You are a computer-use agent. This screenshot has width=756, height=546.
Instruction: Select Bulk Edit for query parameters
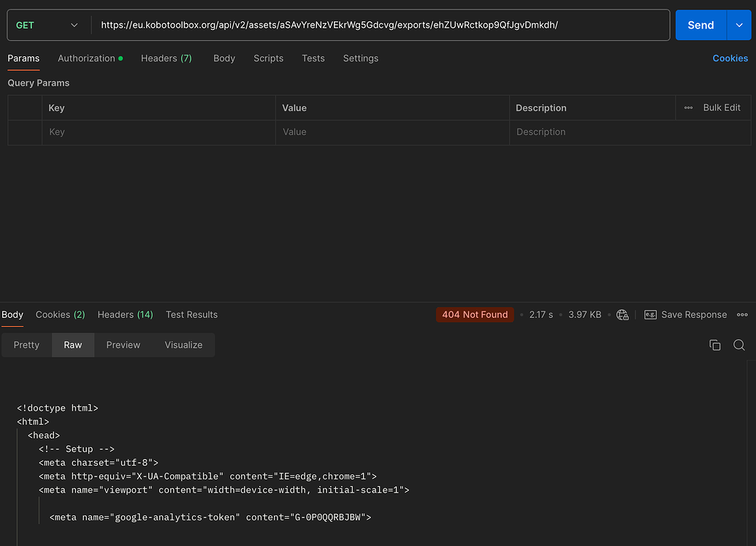pyautogui.click(x=722, y=107)
